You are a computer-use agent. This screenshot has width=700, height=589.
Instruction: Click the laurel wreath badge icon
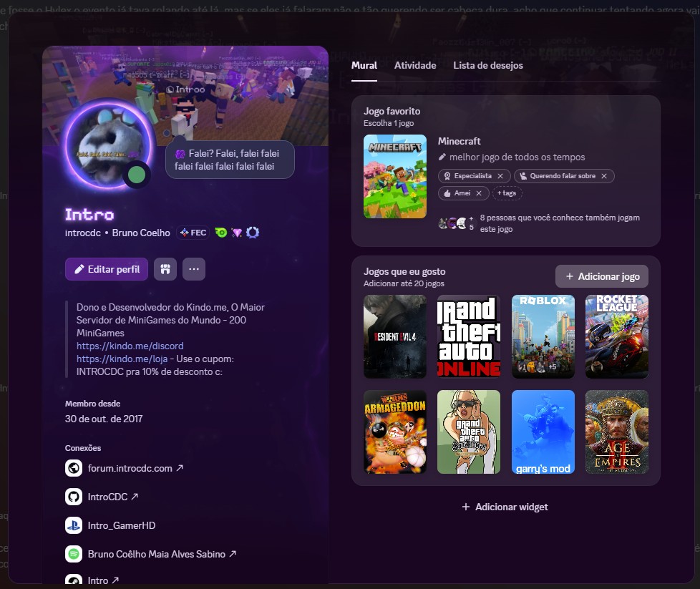pos(252,233)
